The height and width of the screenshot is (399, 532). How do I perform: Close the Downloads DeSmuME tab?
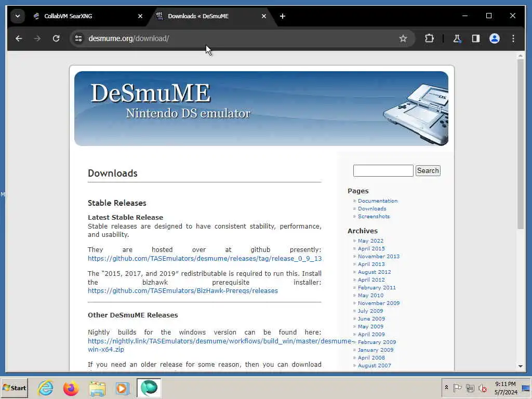[x=263, y=16]
